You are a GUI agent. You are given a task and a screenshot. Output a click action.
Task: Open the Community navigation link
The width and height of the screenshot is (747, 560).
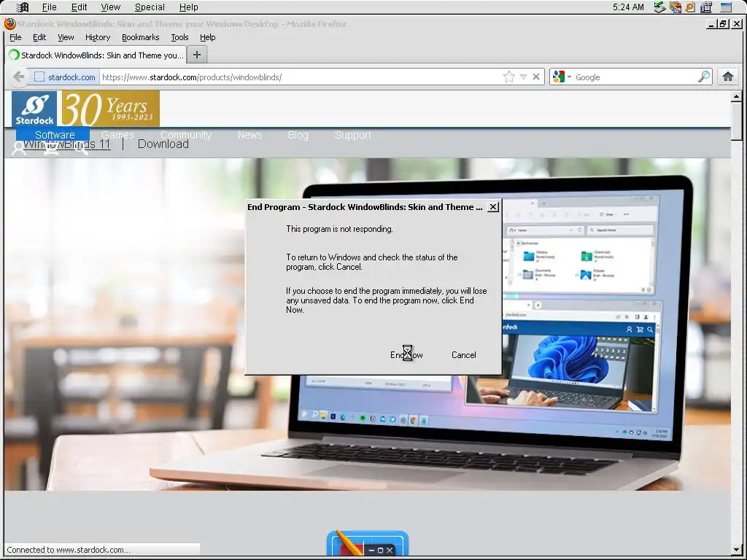click(186, 135)
